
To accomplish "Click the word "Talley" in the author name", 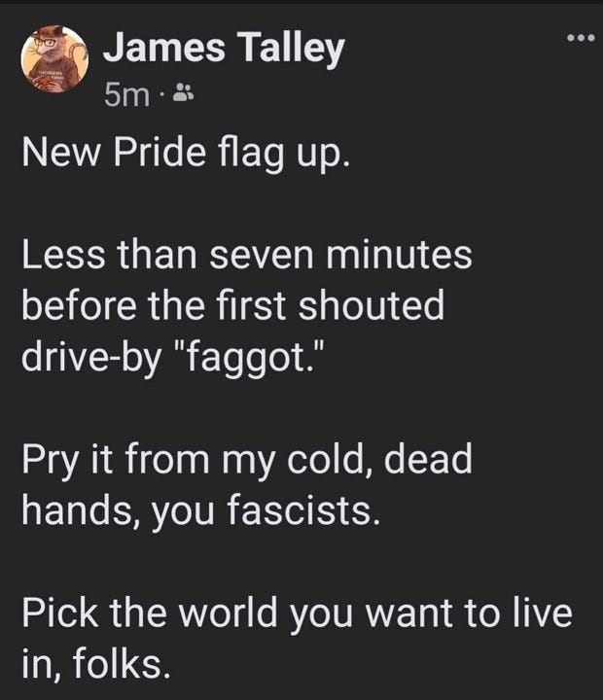I will [293, 50].
